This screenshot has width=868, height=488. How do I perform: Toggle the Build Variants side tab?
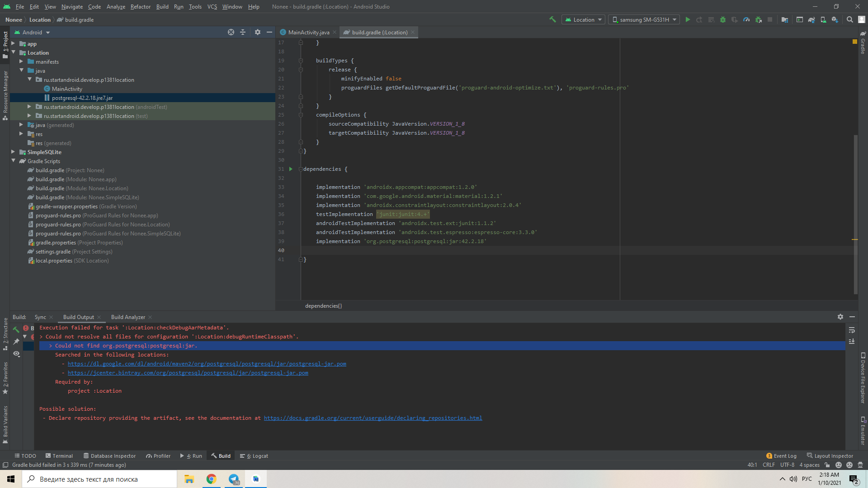tap(5, 425)
